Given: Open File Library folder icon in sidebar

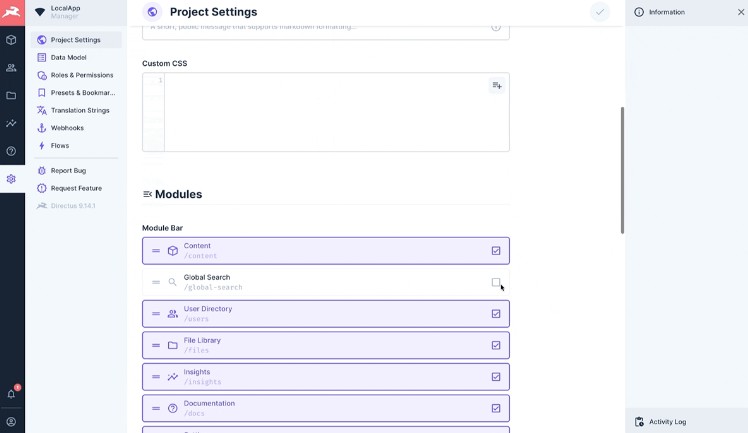Looking at the screenshot, I should pos(11,96).
